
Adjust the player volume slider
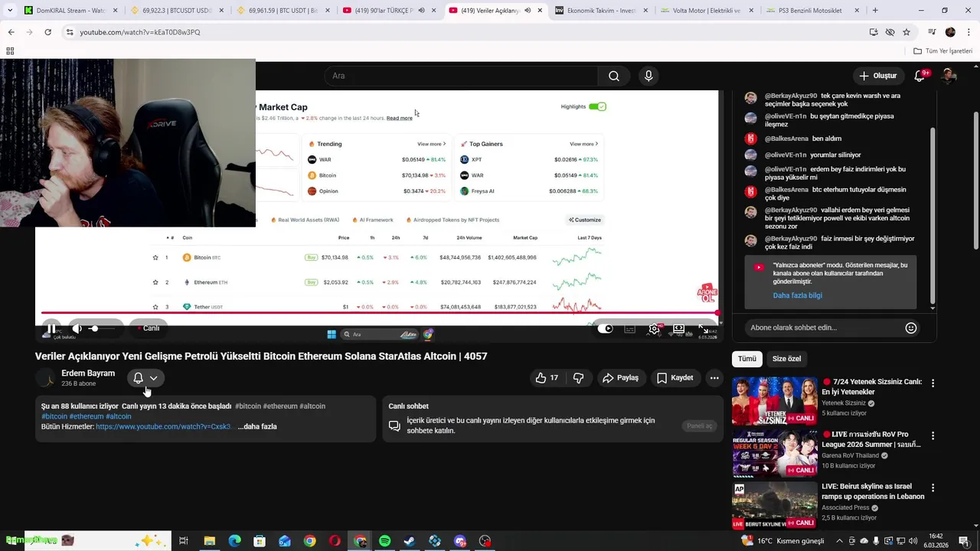(103, 328)
